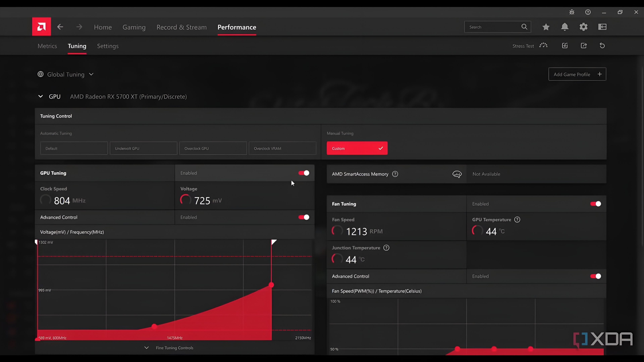
Task: Click the reset tuning icon
Action: 602,45
